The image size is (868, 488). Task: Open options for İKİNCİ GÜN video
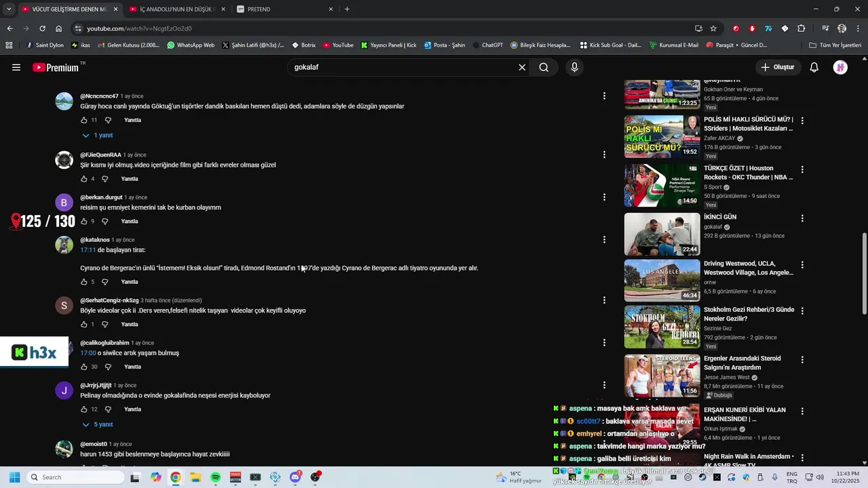(x=802, y=218)
